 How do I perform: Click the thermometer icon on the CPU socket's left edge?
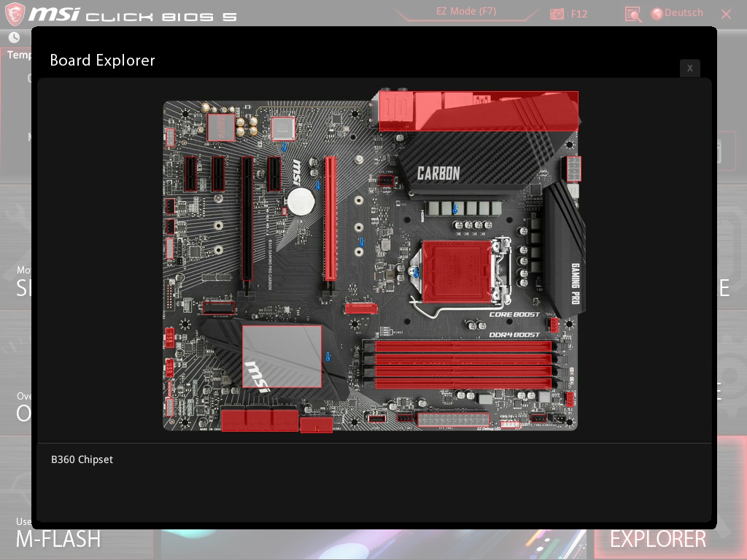417,273
